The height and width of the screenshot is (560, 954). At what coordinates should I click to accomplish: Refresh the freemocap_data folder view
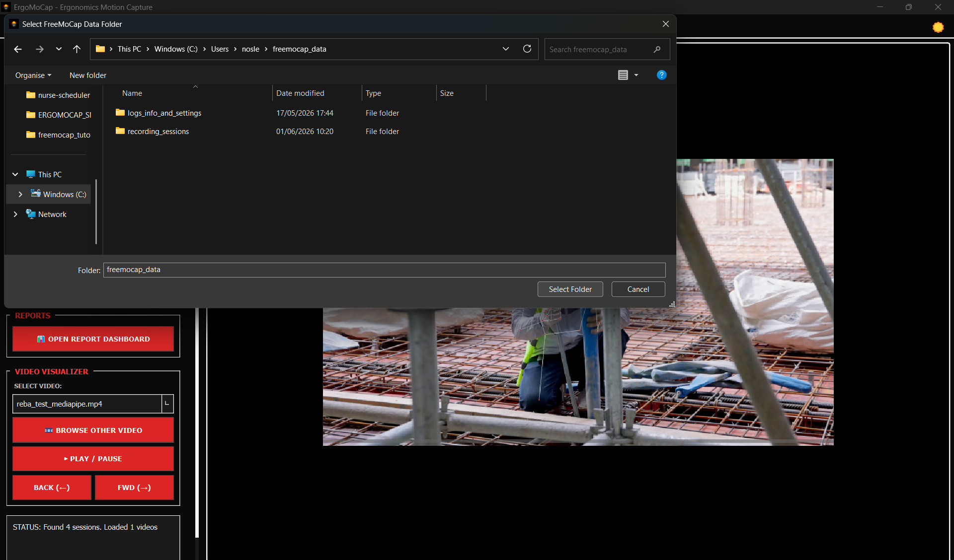click(x=527, y=49)
